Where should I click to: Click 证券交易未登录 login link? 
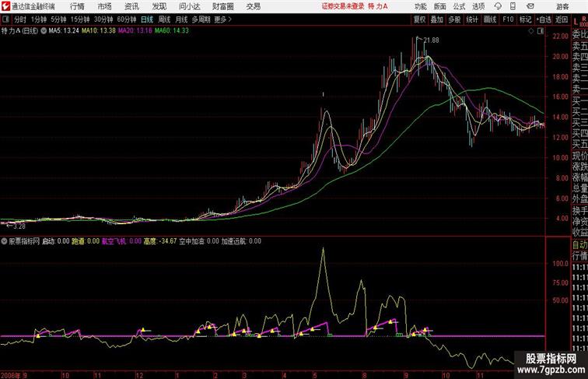(x=343, y=6)
